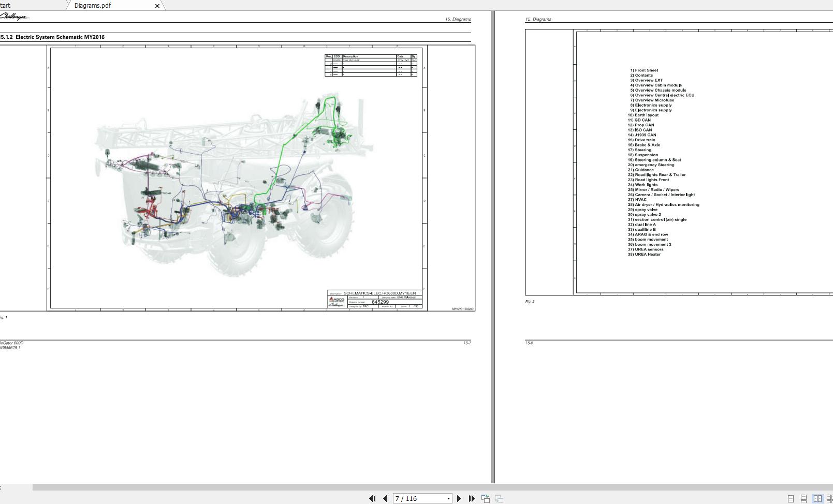
Task: Open the page number dropdown
Action: pyautogui.click(x=448, y=498)
